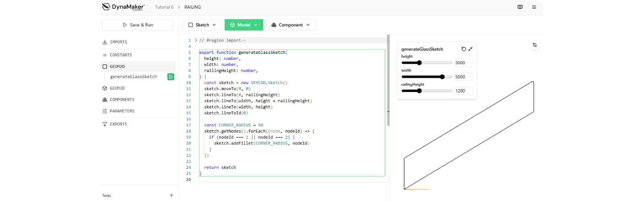Image resolution: width=644 pixels, height=201 pixels.
Task: Click the railingHeight slider handle
Action: tap(419, 91)
